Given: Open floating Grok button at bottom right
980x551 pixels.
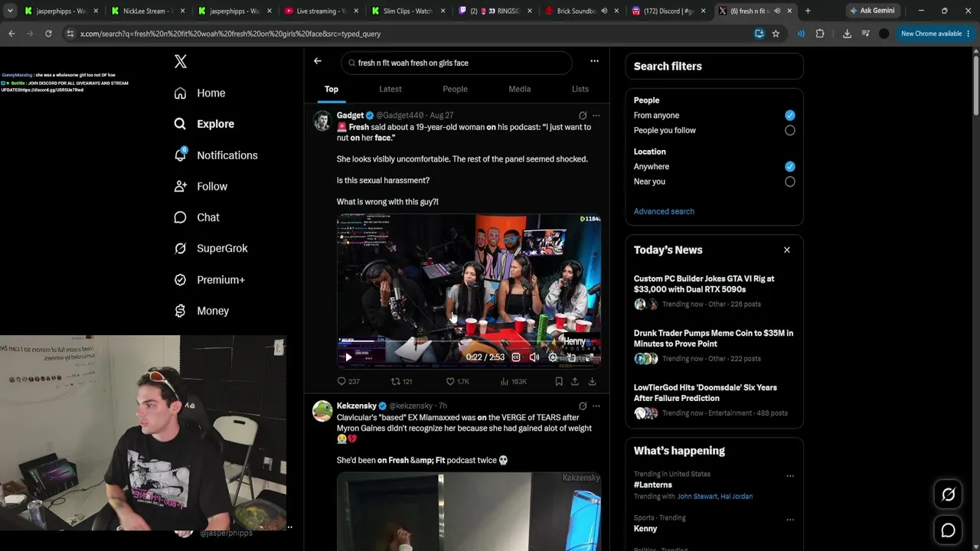Looking at the screenshot, I should [x=948, y=494].
